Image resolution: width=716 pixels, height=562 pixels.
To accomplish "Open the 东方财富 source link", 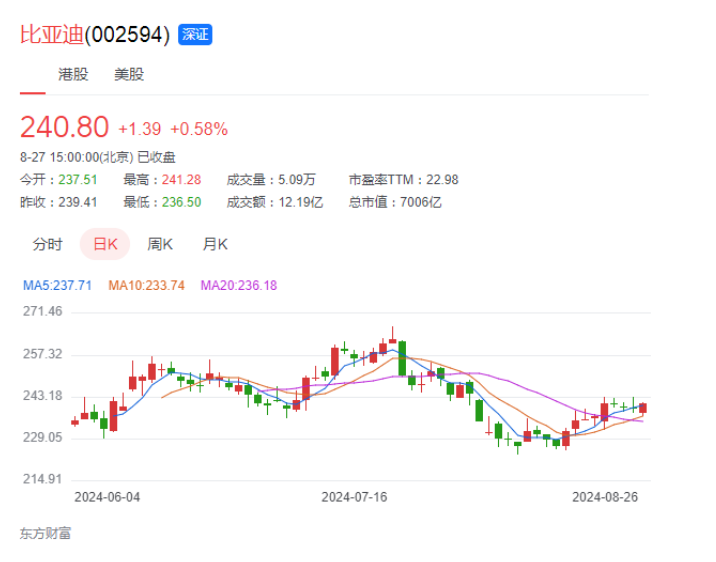I will coord(45,533).
